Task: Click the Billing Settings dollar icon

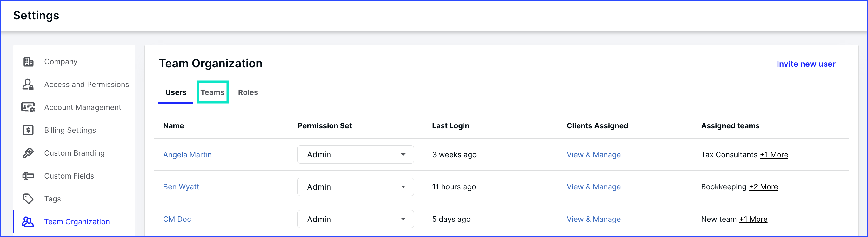Action: coord(28,130)
